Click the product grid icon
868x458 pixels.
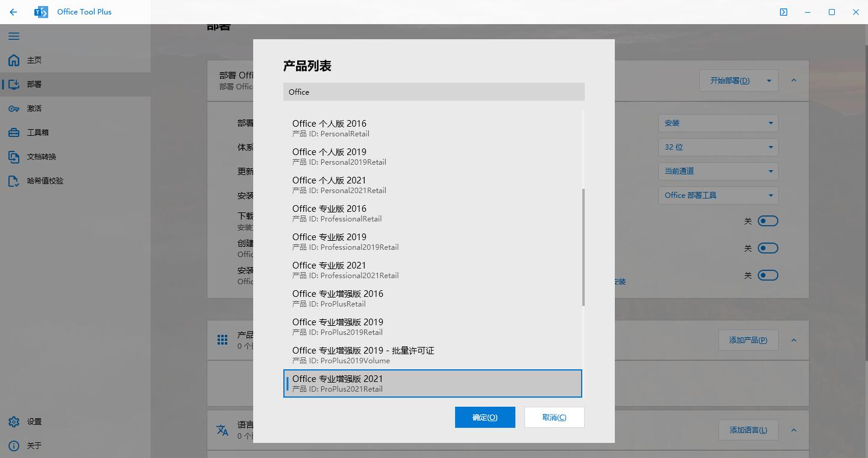coord(222,340)
